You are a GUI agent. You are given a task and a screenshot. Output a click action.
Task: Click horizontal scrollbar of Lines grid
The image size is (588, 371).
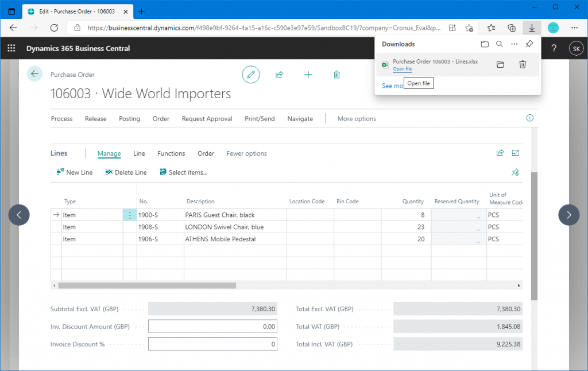[x=147, y=285]
